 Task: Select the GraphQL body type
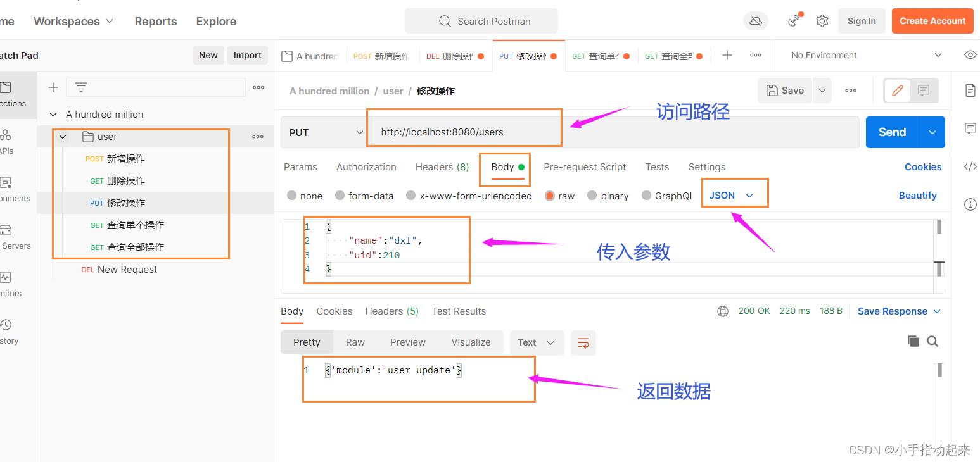point(668,196)
